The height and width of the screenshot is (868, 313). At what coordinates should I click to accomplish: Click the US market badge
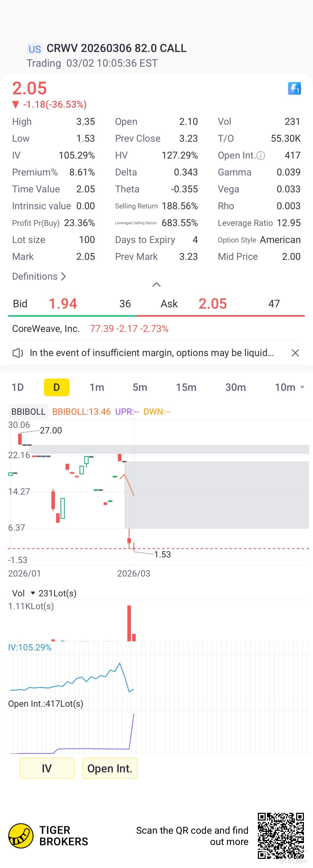pos(34,49)
